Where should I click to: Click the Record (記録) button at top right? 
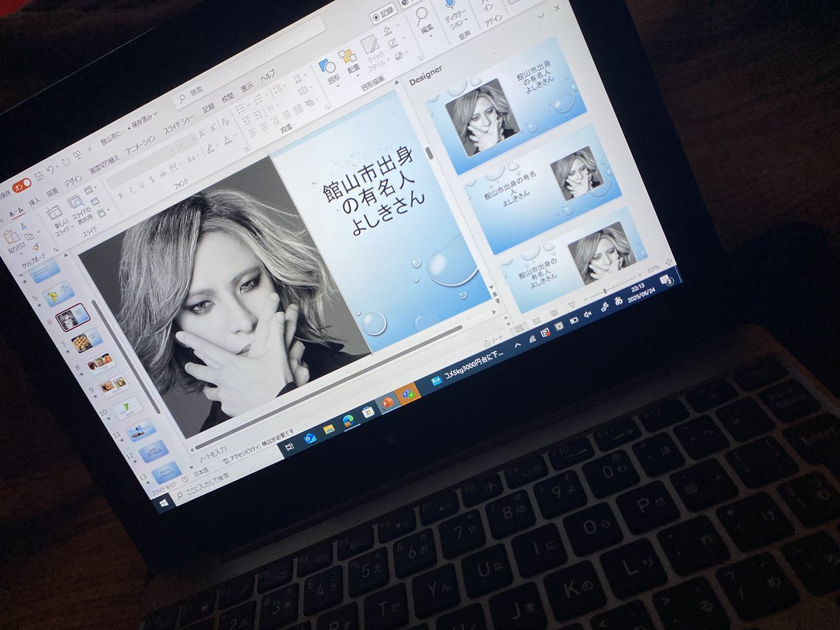384,15
